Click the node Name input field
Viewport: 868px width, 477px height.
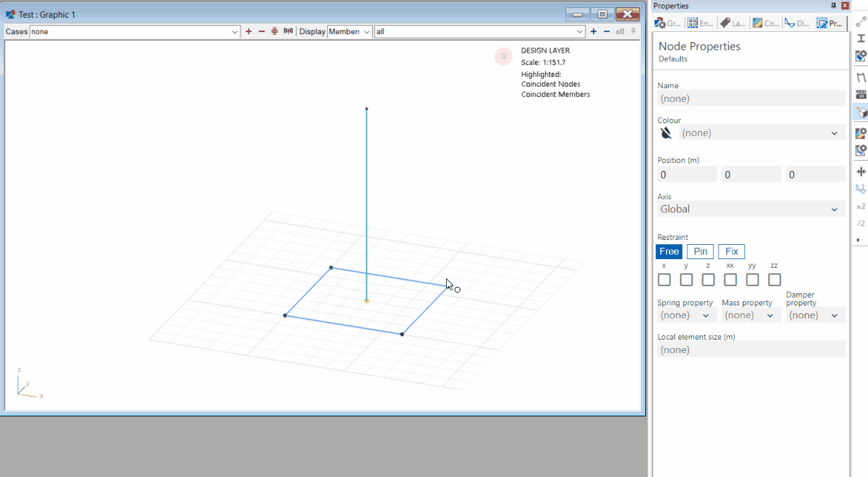click(x=751, y=99)
